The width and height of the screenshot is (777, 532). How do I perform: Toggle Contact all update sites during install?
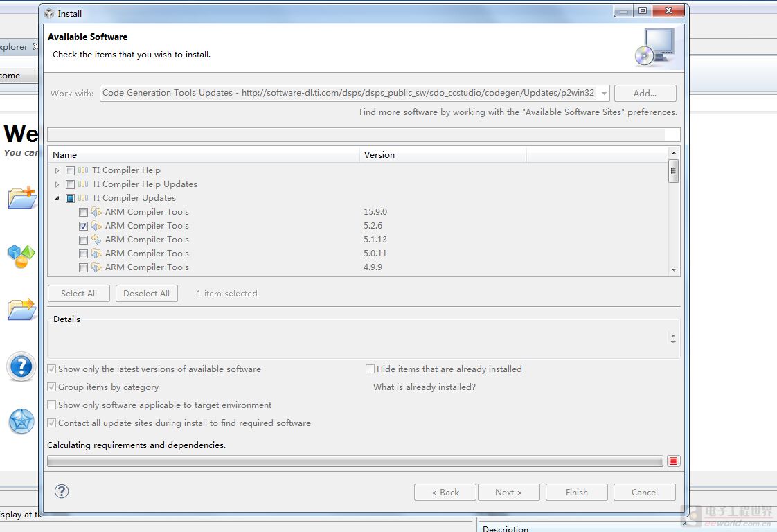click(x=51, y=423)
